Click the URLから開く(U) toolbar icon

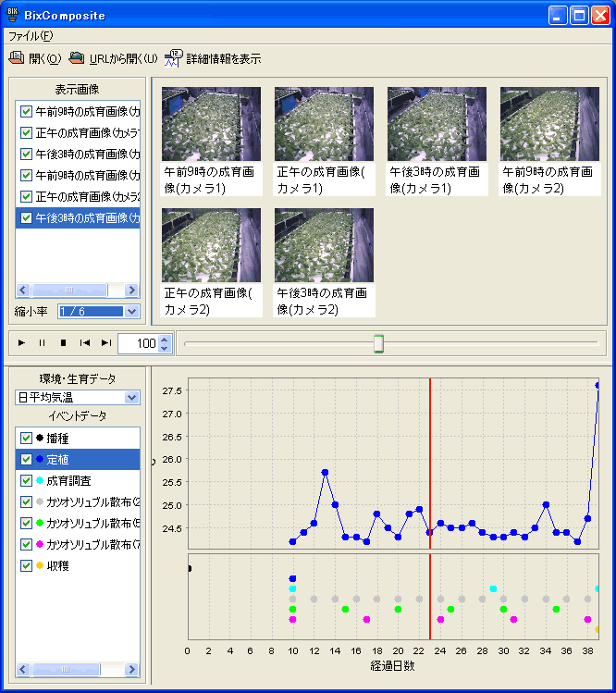click(x=77, y=58)
